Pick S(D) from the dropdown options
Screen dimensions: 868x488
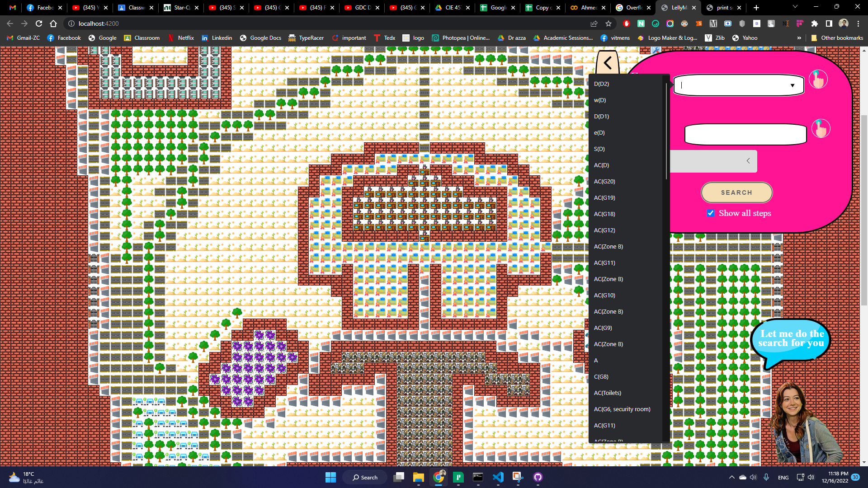pyautogui.click(x=626, y=149)
